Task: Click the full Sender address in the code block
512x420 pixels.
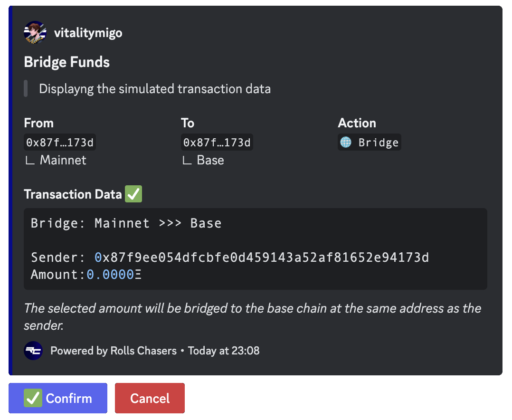Action: pyautogui.click(x=262, y=258)
